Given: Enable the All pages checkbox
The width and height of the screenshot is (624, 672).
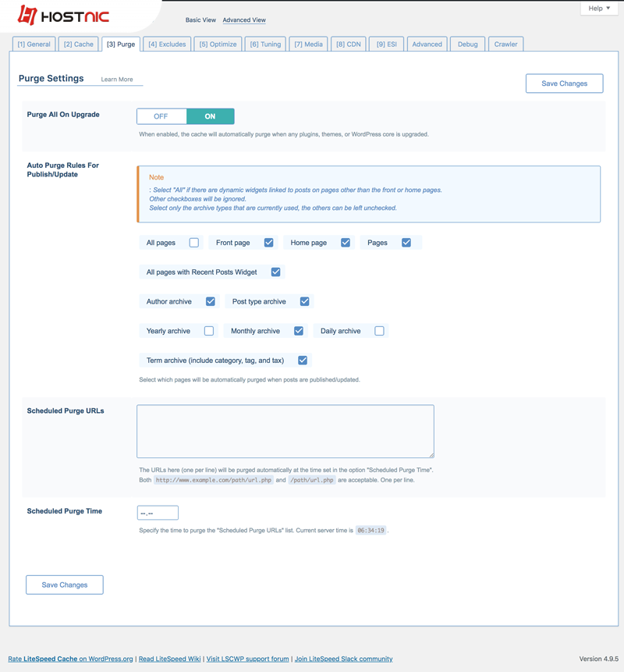Looking at the screenshot, I should 194,243.
